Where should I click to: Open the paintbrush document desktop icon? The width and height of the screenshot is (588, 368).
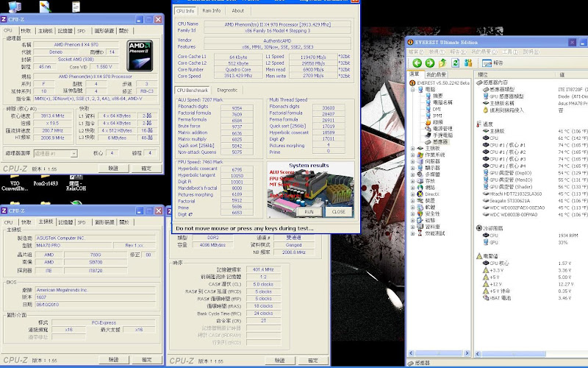[x=46, y=6]
